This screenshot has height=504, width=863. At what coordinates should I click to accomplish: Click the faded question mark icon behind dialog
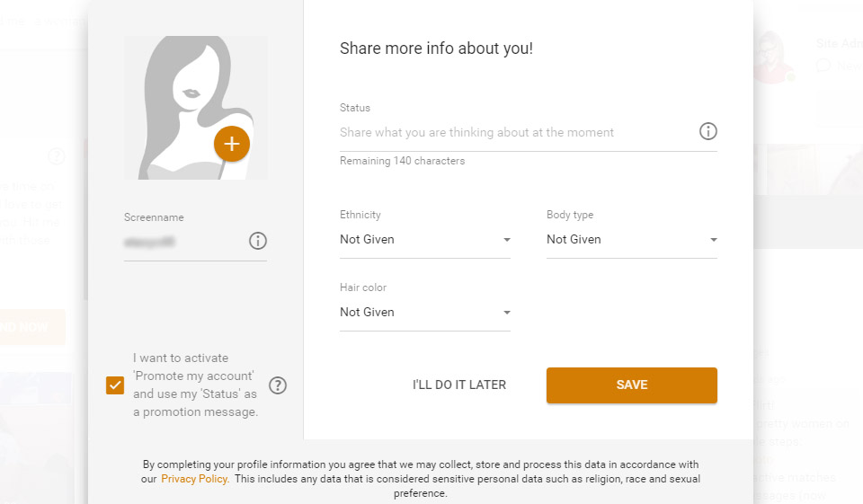pyautogui.click(x=56, y=156)
